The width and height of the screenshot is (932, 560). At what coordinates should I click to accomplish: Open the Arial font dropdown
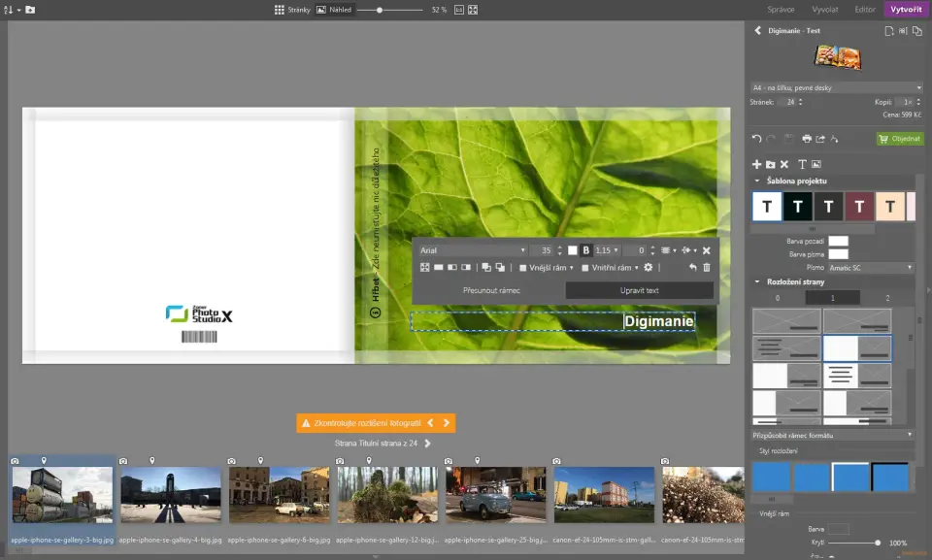(473, 250)
